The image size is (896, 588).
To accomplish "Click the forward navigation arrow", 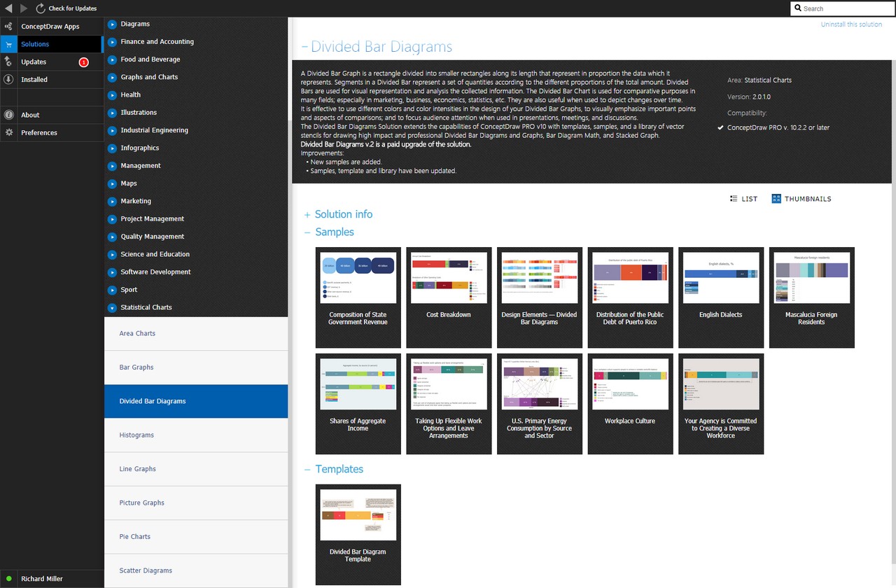I will 24,8.
